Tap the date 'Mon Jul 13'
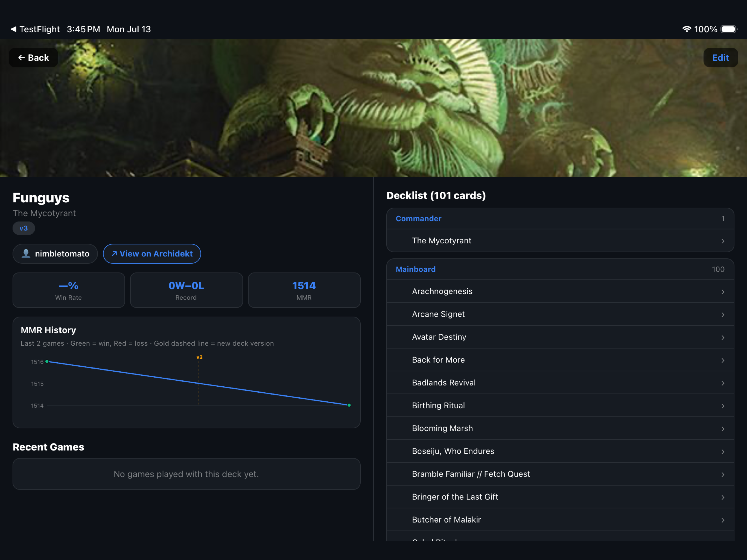 click(x=129, y=29)
